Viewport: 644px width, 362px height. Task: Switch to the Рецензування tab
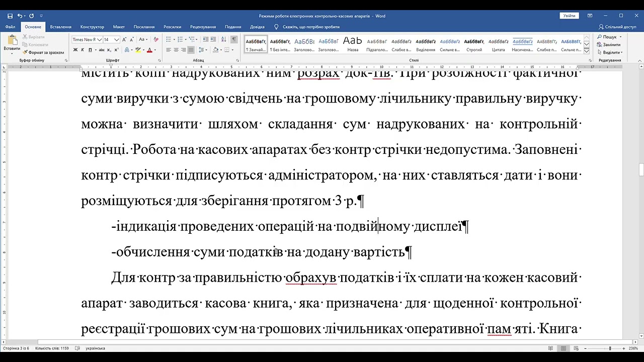click(203, 27)
